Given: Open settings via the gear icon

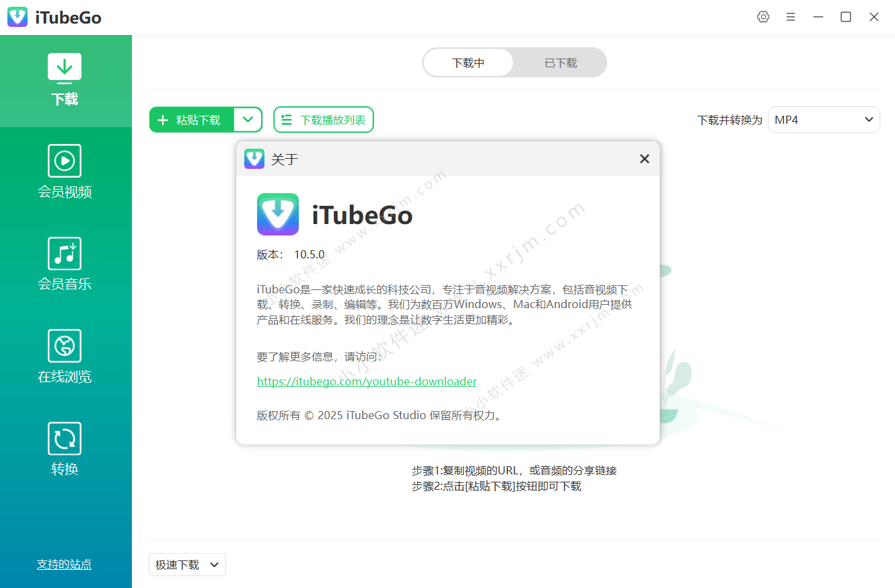Looking at the screenshot, I should point(763,17).
